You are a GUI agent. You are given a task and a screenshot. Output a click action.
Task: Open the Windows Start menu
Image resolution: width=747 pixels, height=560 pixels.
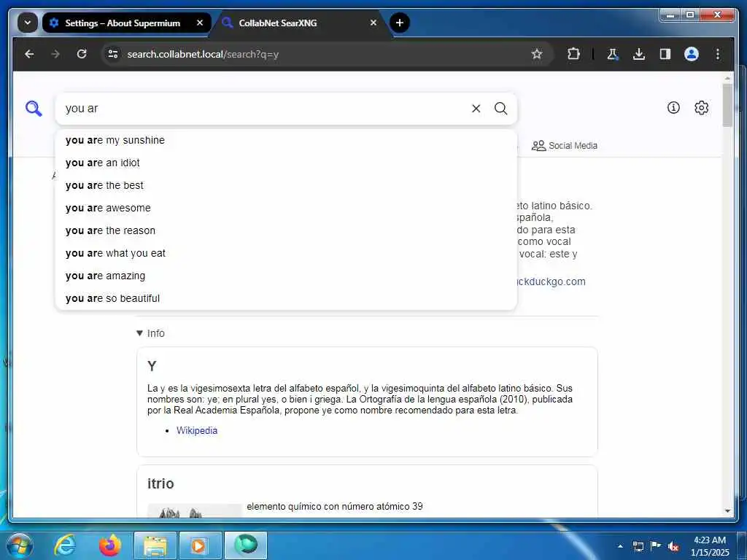tap(19, 545)
